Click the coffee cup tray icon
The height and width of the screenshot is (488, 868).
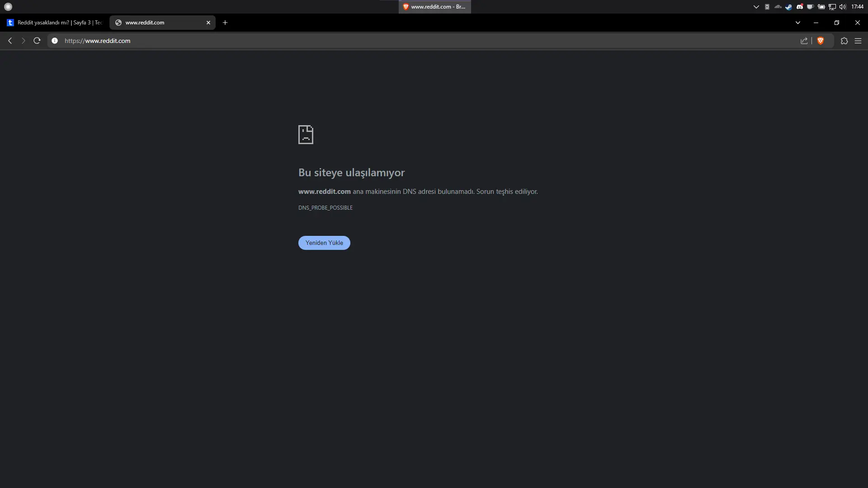810,7
